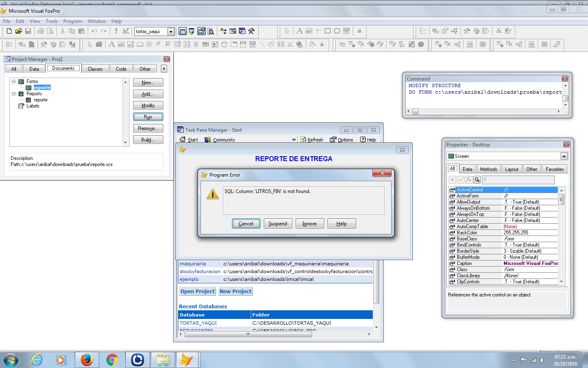Toggle the Properties Window toolbar icon
Viewport: 588px width, 368px height.
click(x=201, y=31)
